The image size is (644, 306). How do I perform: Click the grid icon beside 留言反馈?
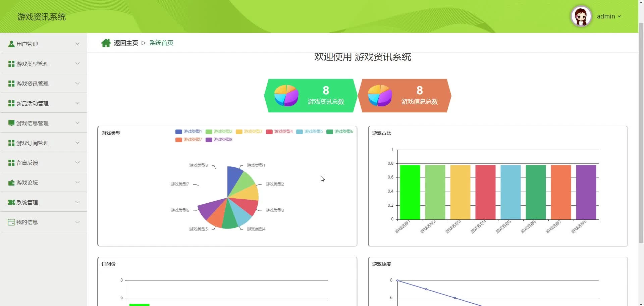click(x=11, y=163)
